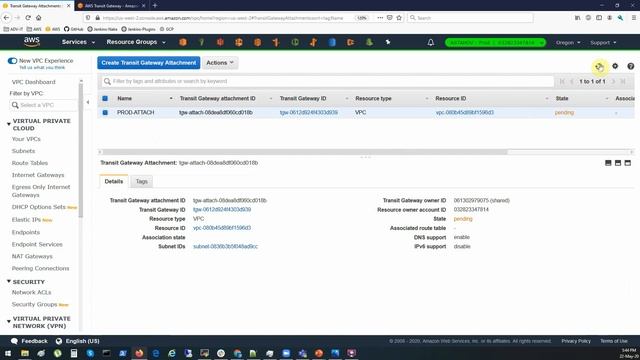Open the vpc Resource ID link in the table row

click(x=464, y=112)
